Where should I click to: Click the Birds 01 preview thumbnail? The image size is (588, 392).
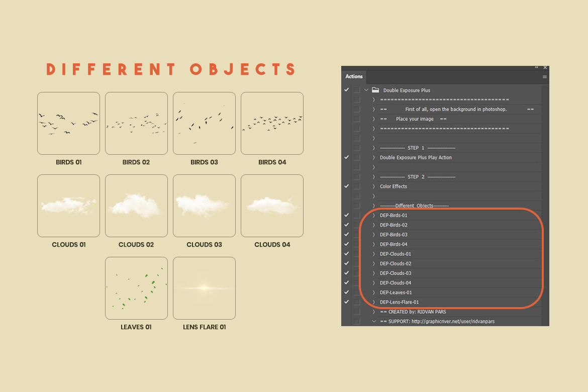coord(68,123)
